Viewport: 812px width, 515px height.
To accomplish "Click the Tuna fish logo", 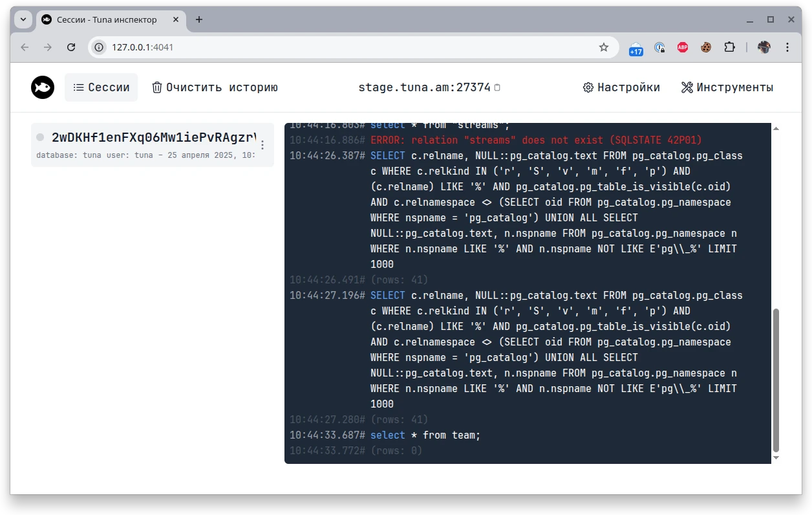I will 43,87.
